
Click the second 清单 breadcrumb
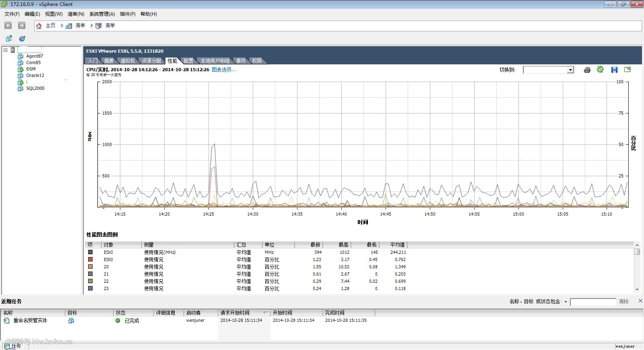110,25
